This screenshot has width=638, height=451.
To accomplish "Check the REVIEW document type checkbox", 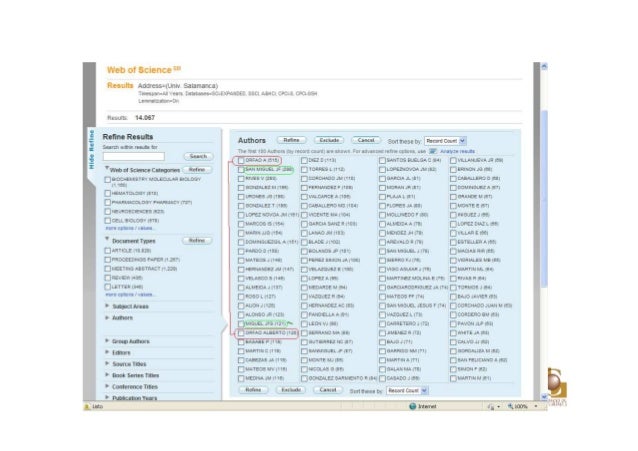I will click(108, 278).
